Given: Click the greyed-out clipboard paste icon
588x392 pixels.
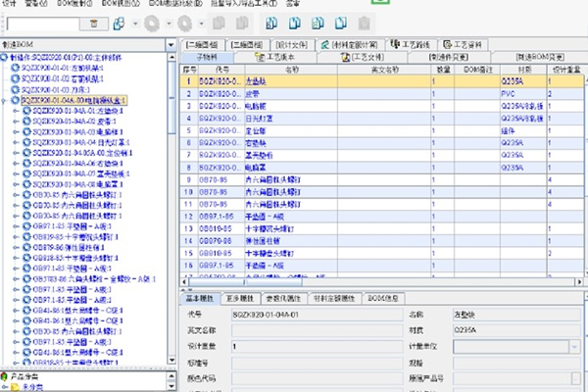Looking at the screenshot, I should pos(364,24).
